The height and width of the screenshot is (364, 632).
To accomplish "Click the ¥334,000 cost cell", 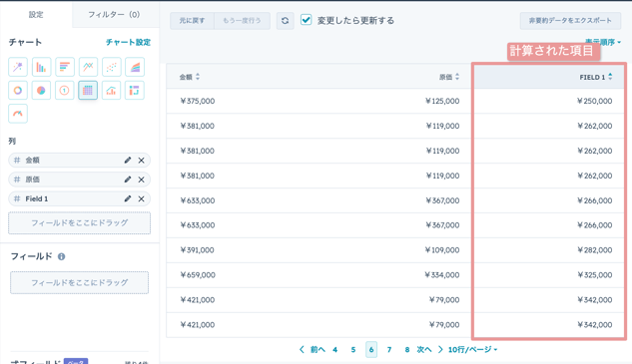I will click(x=442, y=275).
